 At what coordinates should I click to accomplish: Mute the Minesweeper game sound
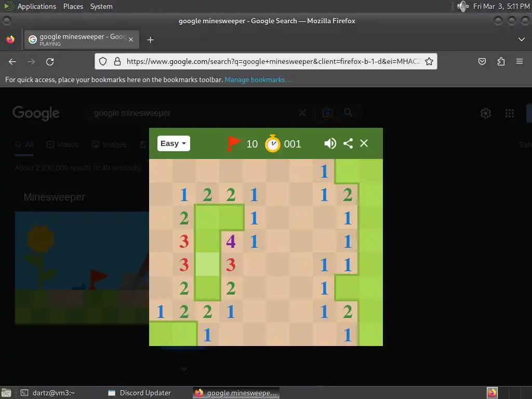click(x=330, y=143)
